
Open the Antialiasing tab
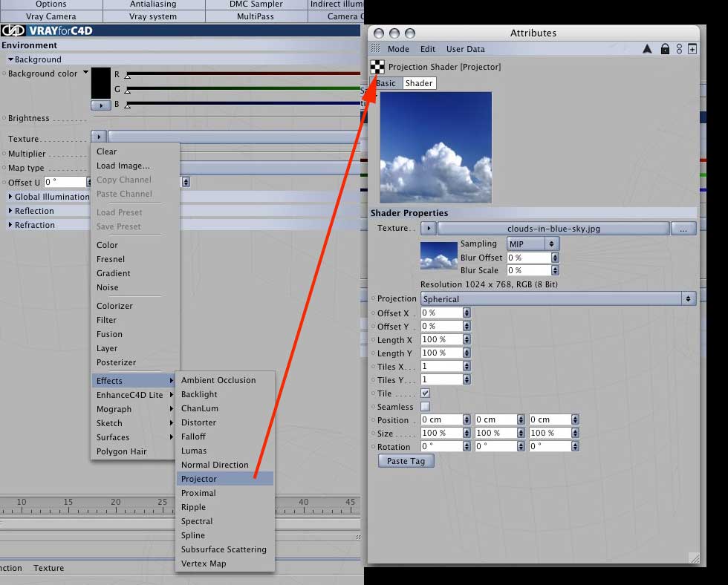153,4
